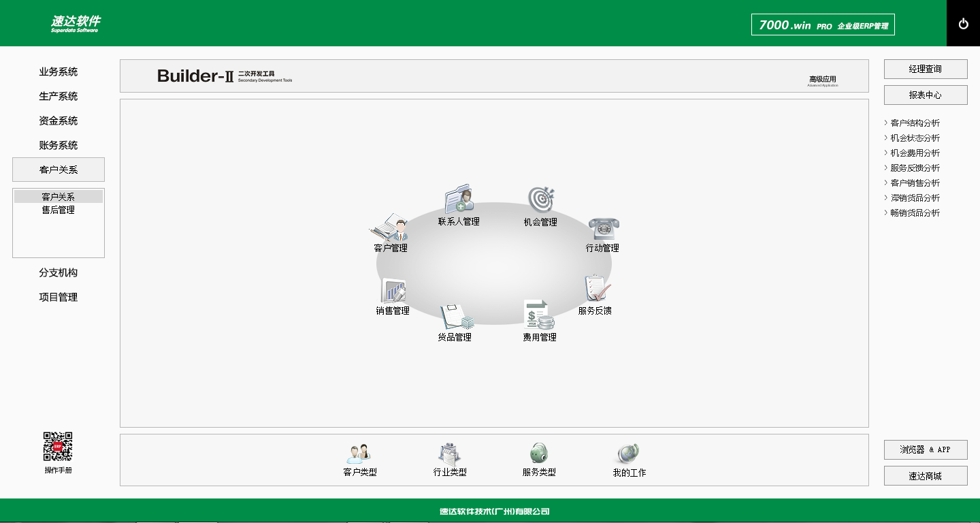Open 行动管理 telephone icon
Viewport: 980px width, 523px height.
[603, 228]
